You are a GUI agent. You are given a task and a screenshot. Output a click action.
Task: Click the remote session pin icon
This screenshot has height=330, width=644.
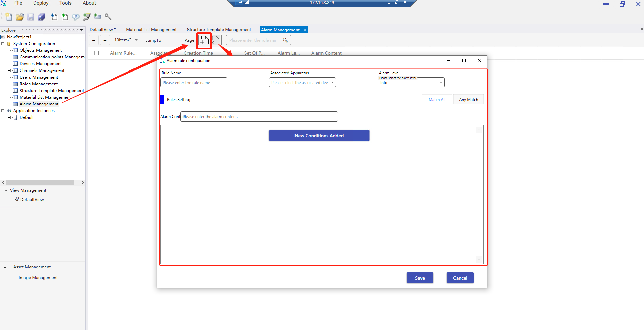pos(239,2)
